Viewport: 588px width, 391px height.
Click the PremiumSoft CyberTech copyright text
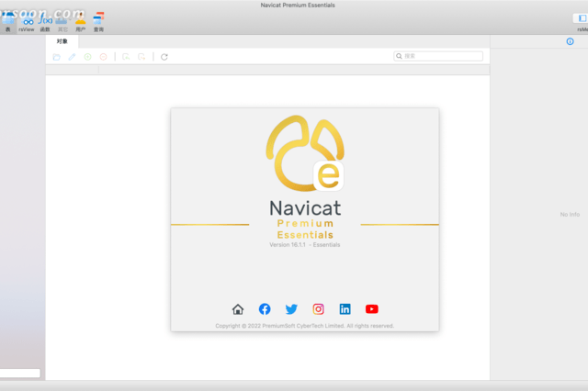(x=304, y=326)
